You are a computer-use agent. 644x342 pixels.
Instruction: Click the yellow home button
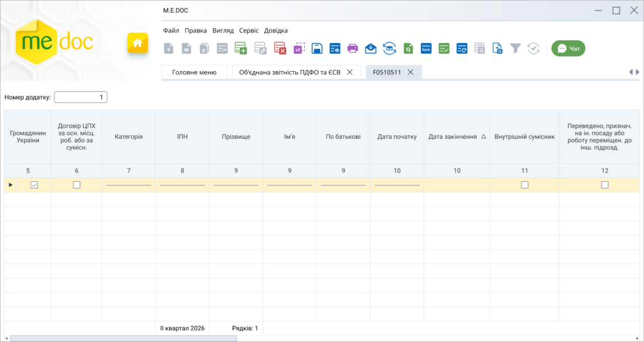point(138,43)
